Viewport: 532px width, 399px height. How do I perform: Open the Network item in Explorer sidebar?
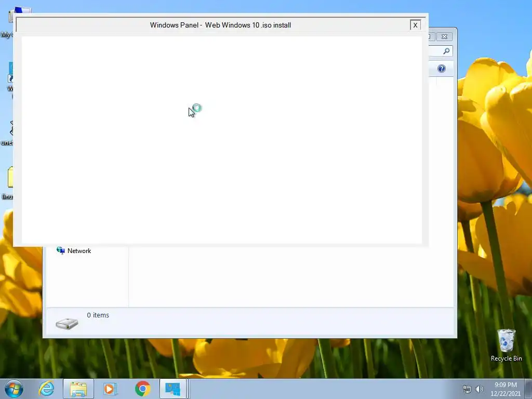(x=74, y=251)
